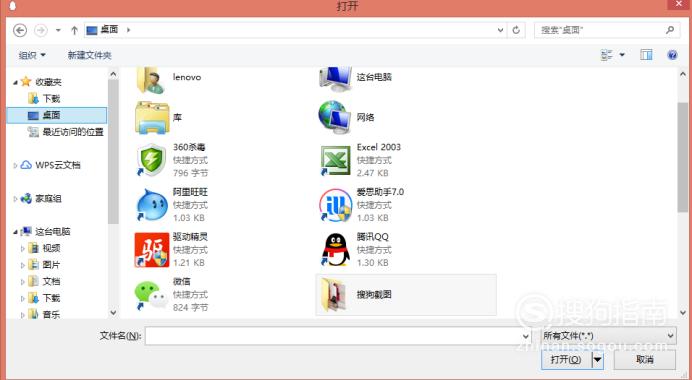
Task: Click the Forward navigation arrow
Action: pos(41,30)
